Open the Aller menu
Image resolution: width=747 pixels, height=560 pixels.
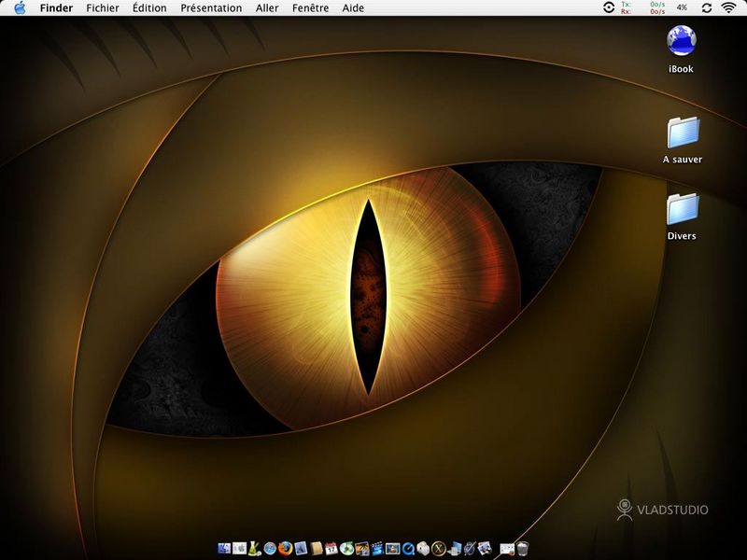tap(267, 8)
